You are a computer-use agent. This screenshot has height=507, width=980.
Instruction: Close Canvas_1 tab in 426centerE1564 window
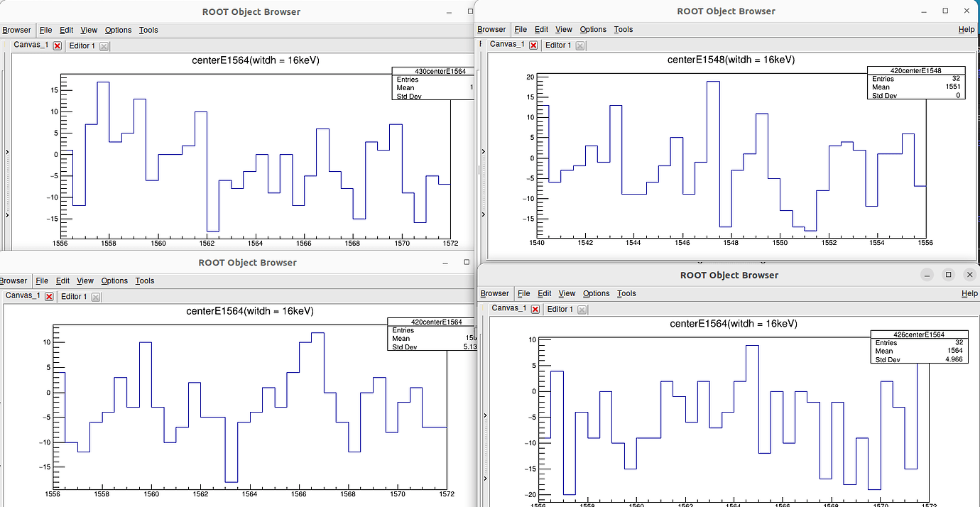click(535, 310)
